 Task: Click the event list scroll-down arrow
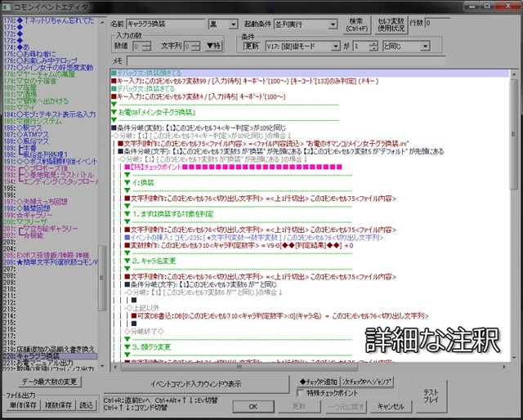coord(102,366)
